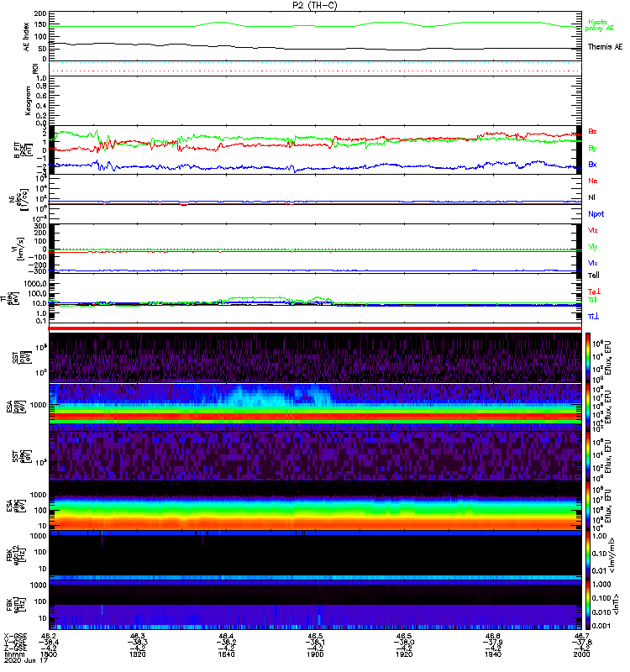The image size is (630, 672).
Task: Select the black "Te||" temperature legend label
Action: click(593, 276)
